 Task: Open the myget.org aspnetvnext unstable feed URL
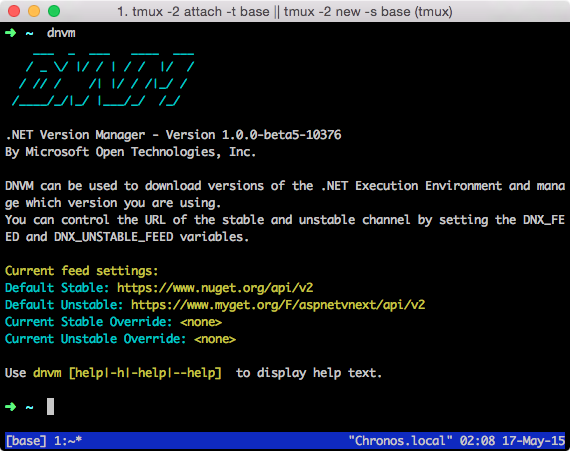tap(278, 305)
